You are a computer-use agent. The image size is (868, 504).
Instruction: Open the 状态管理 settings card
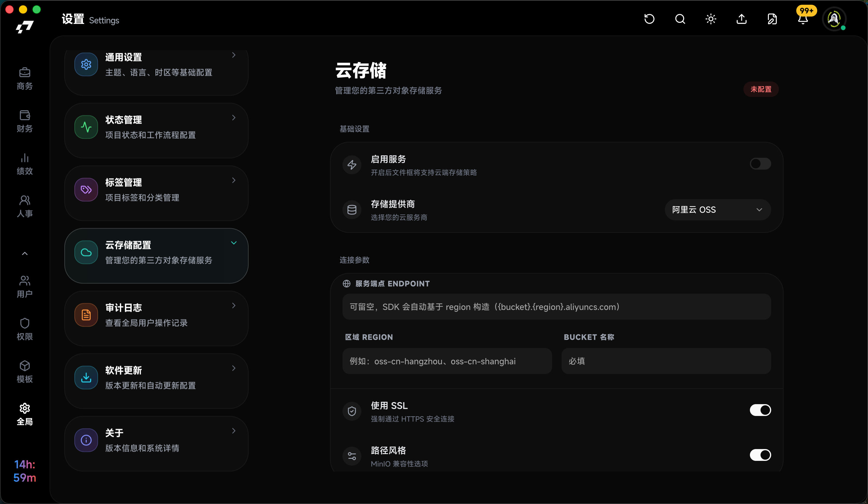coord(156,131)
